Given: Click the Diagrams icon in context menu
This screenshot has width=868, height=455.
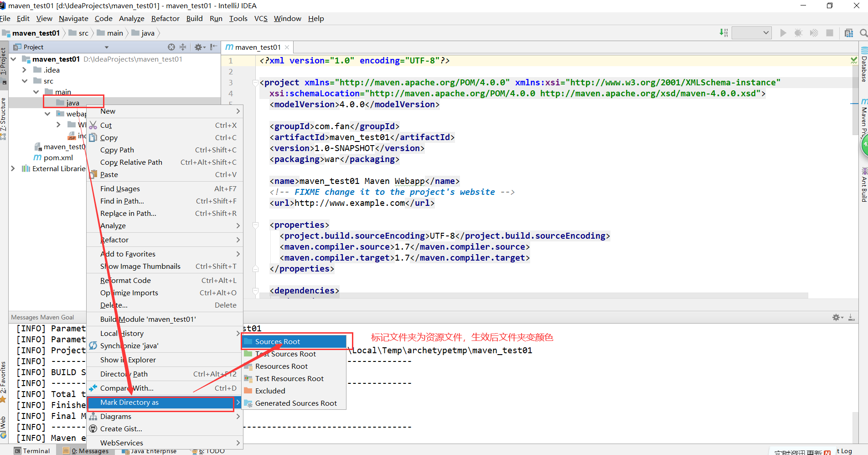Looking at the screenshot, I should point(93,416).
